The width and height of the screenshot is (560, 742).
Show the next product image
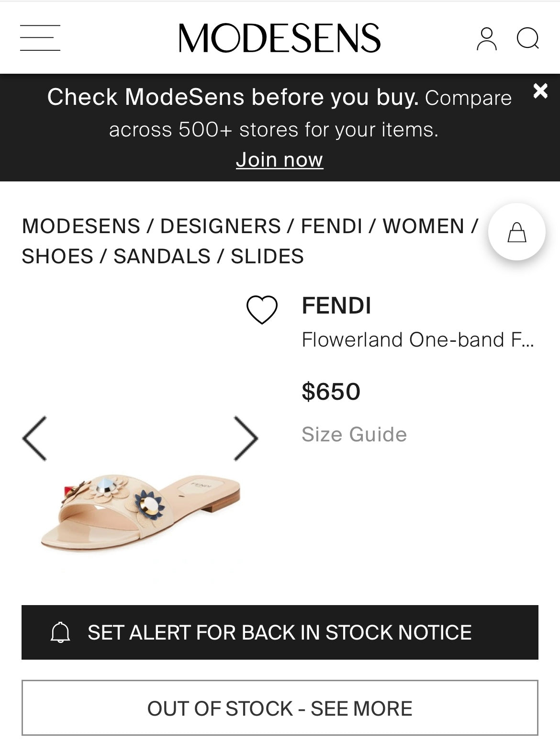(x=246, y=438)
